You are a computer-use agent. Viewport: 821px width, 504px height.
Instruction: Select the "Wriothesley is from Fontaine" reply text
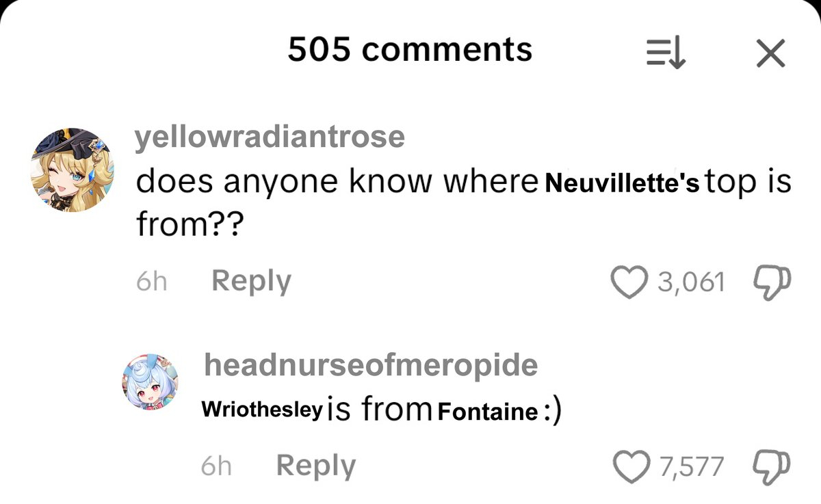click(x=381, y=411)
